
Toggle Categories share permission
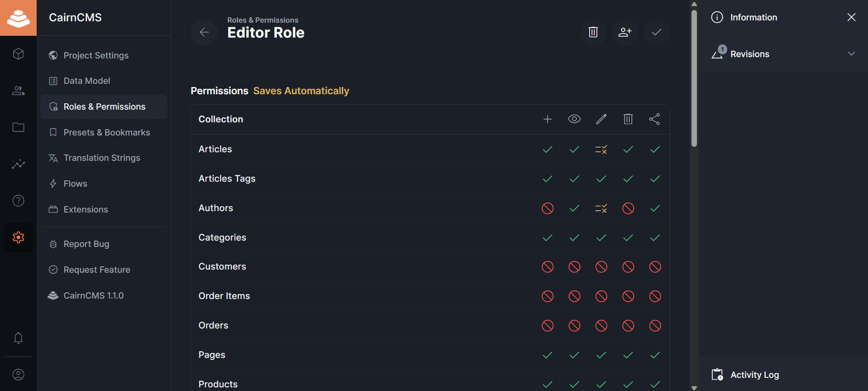coord(655,238)
